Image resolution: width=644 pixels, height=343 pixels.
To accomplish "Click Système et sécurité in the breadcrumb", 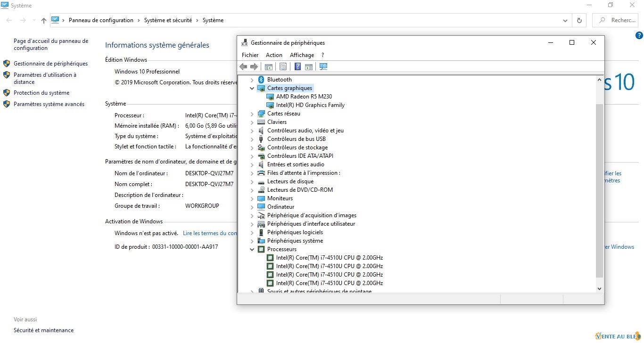I will coord(168,20).
